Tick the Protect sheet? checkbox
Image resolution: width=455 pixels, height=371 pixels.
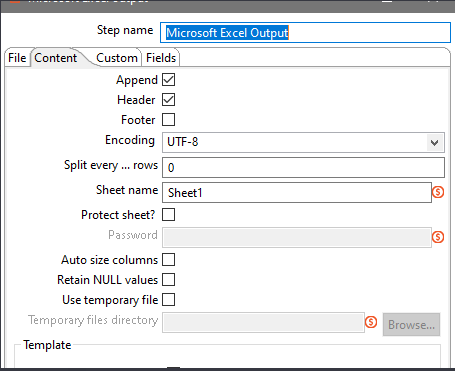(168, 215)
